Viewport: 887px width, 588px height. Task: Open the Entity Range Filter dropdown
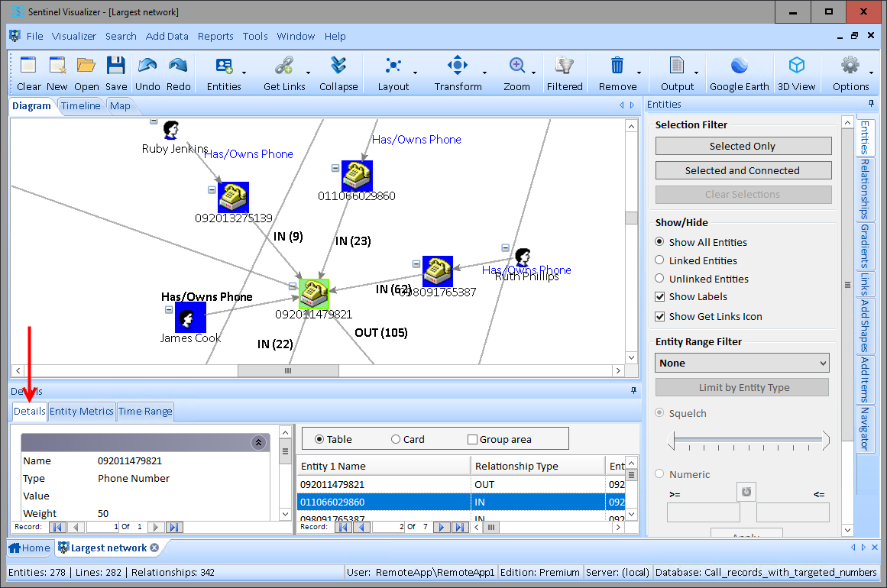pos(742,363)
